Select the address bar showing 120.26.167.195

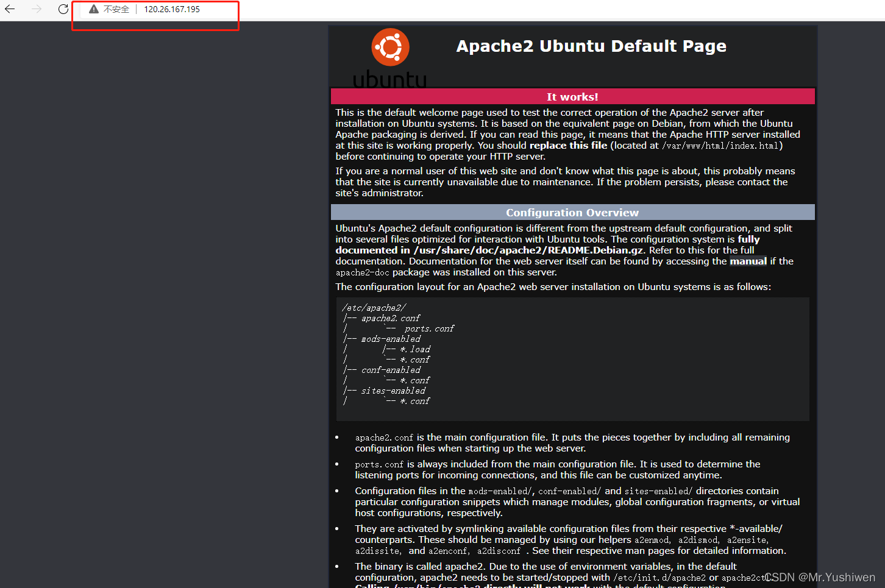[172, 9]
